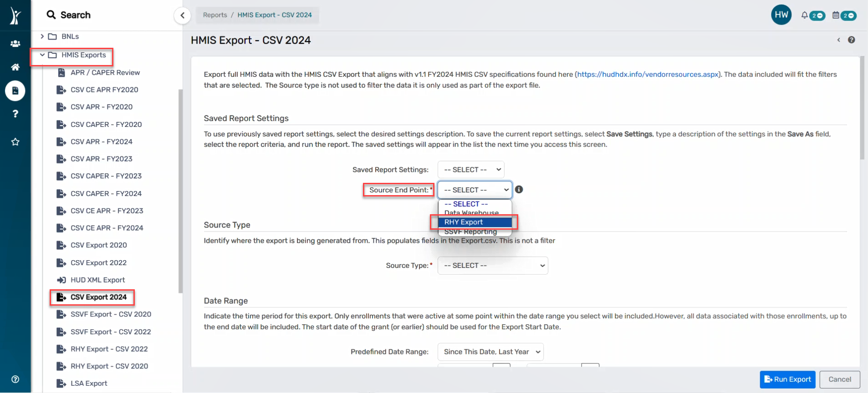Click the people icon in left navigation rail
The image size is (868, 393).
click(15, 44)
